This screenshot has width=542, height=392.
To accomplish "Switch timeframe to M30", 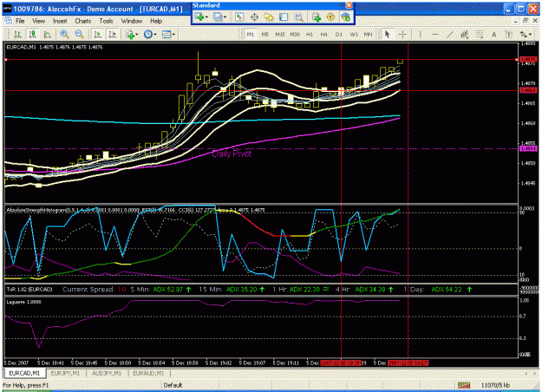I will pyautogui.click(x=295, y=34).
